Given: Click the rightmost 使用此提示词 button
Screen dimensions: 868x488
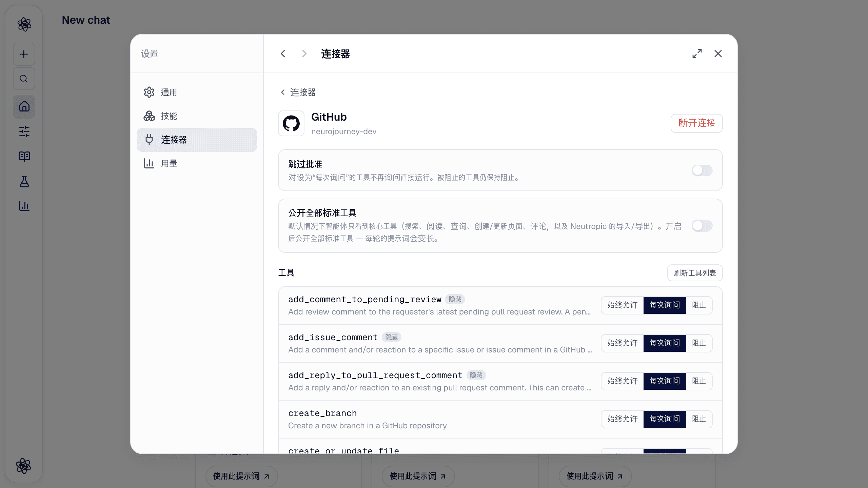Looking at the screenshot, I should tap(595, 476).
